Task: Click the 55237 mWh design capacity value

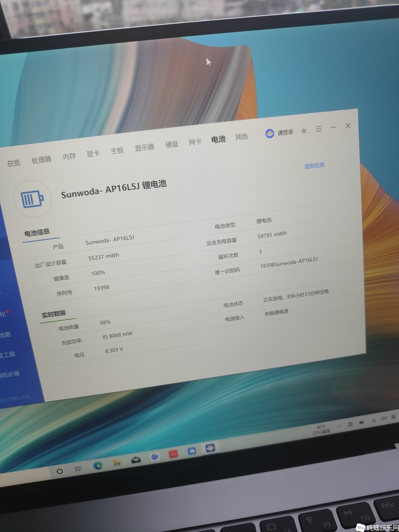Action: pos(104,256)
